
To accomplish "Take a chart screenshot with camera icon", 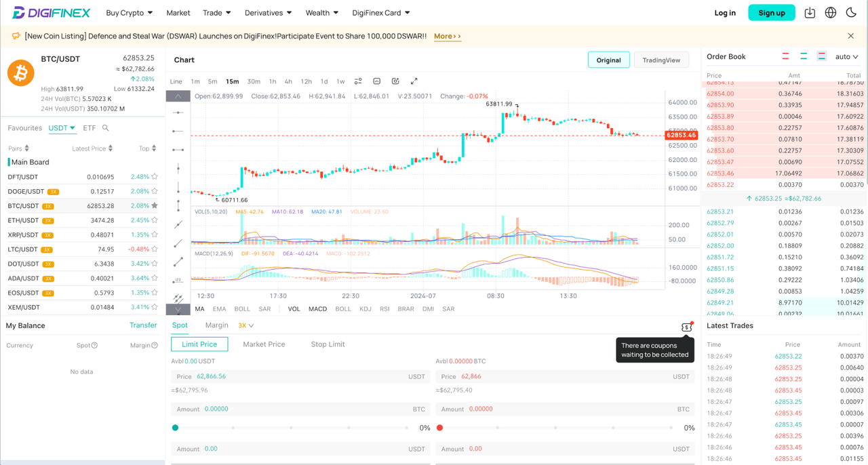I will click(395, 81).
